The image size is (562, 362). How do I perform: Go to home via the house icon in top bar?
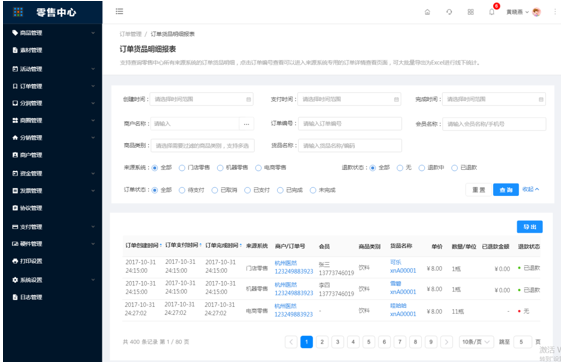point(427,12)
